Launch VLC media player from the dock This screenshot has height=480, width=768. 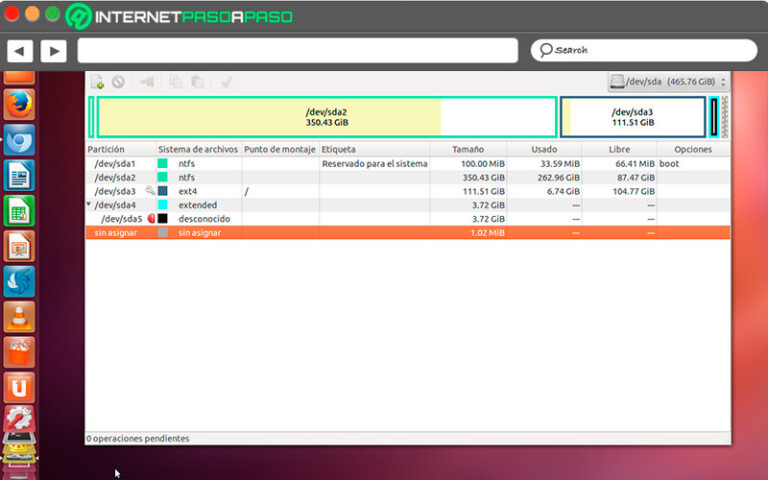tap(19, 317)
